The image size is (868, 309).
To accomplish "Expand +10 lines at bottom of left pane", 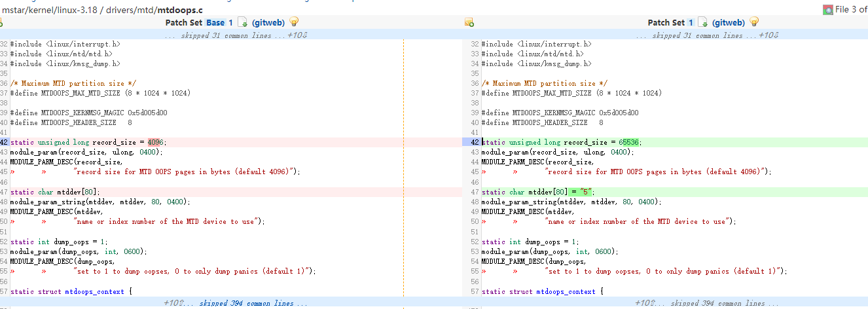I will pos(173,303).
